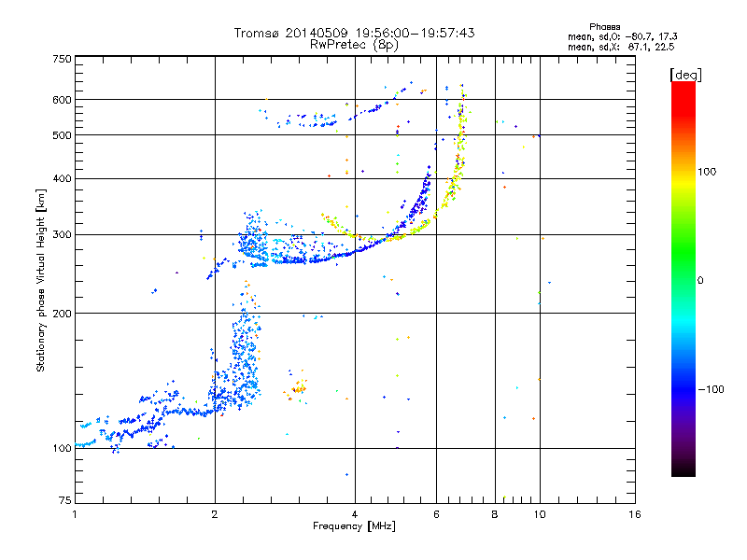Click the dense blue cluster near 2.4 MHz, 280 km
This screenshot has width=747, height=560.
click(x=252, y=241)
